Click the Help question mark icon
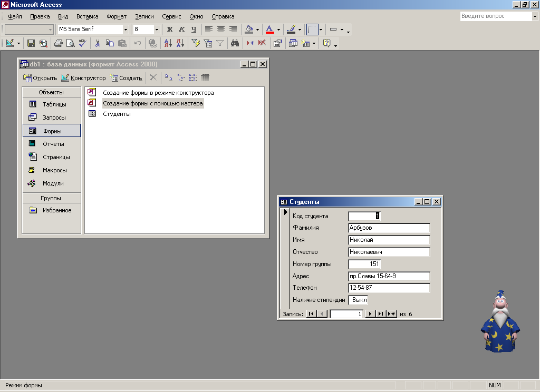 (326, 43)
